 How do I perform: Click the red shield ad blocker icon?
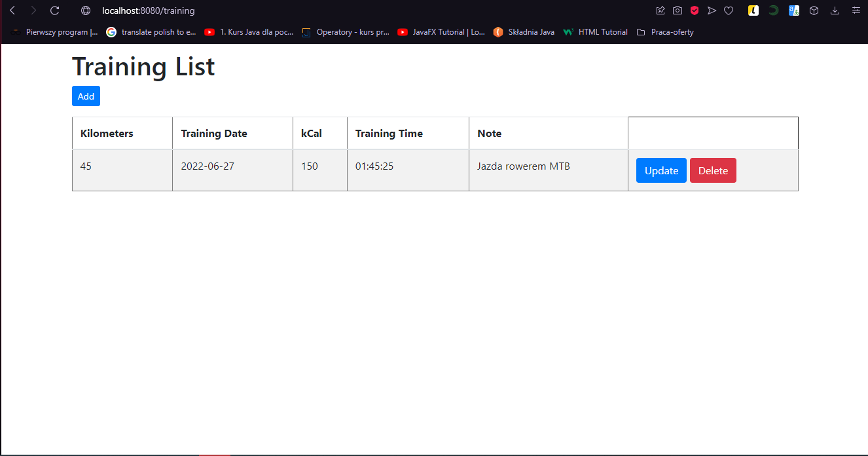695,10
